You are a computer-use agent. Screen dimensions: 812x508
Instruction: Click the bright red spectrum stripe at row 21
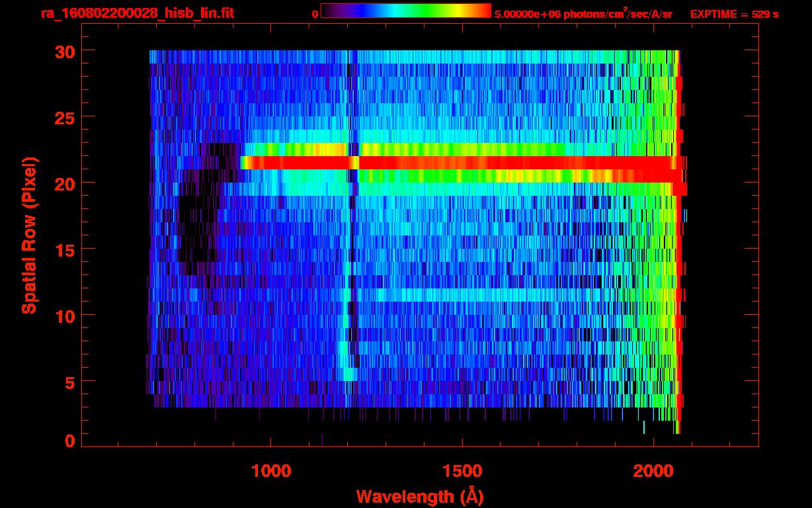pos(460,163)
